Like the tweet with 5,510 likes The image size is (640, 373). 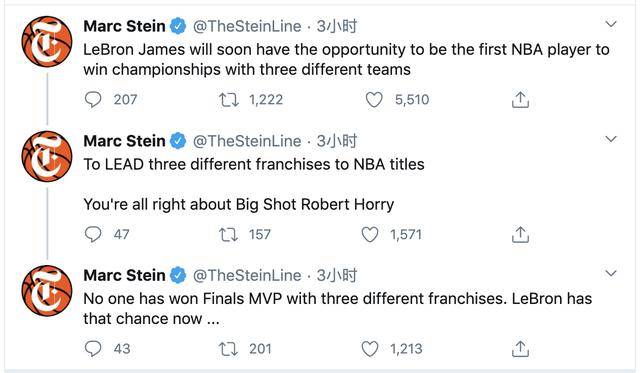pyautogui.click(x=374, y=100)
